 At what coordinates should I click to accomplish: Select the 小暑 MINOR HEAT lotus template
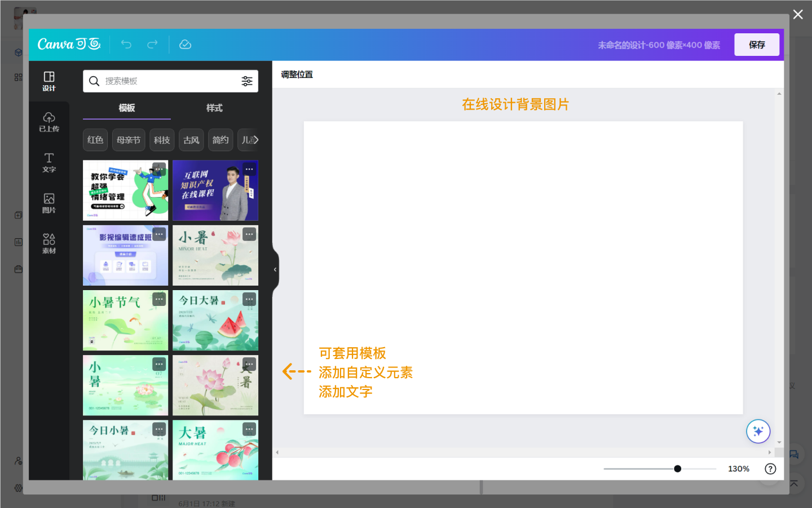pos(215,255)
